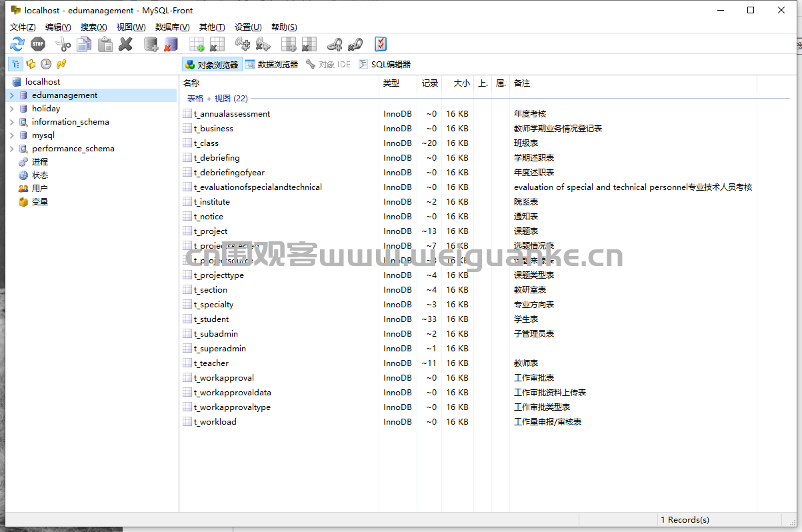
Task: Open the 文件(Z) menu
Action: pyautogui.click(x=23, y=27)
